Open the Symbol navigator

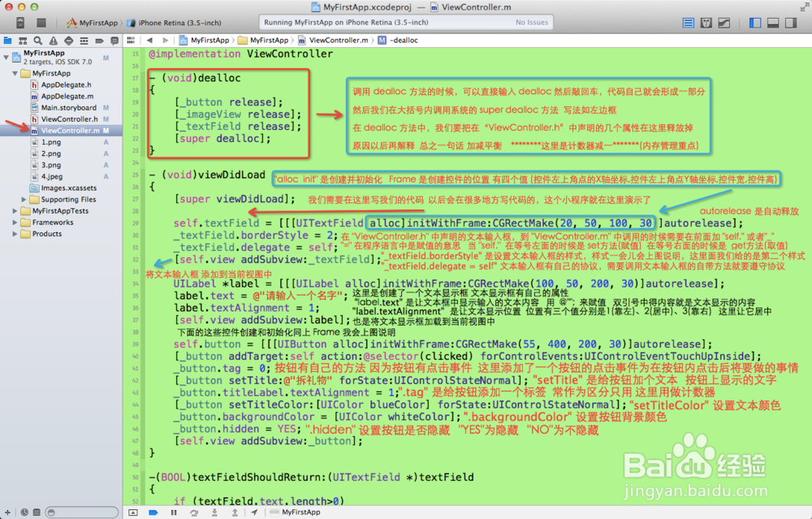point(23,41)
